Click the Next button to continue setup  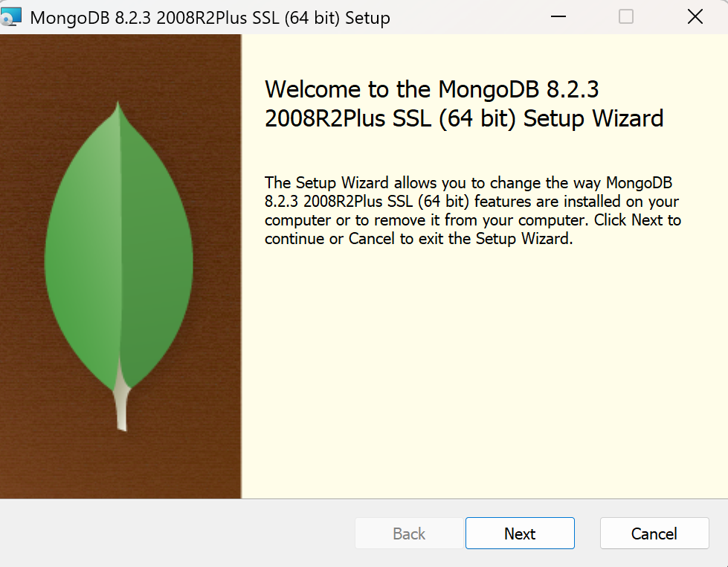point(520,533)
